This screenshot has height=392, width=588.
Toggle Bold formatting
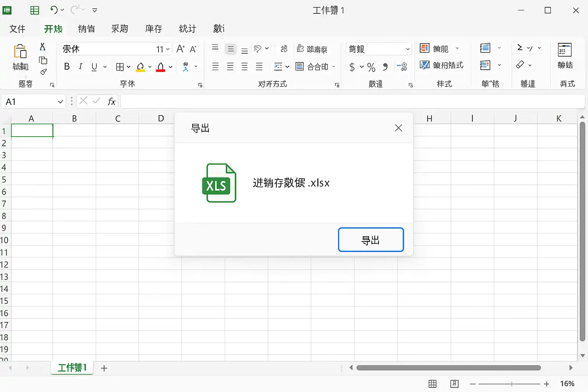point(67,67)
